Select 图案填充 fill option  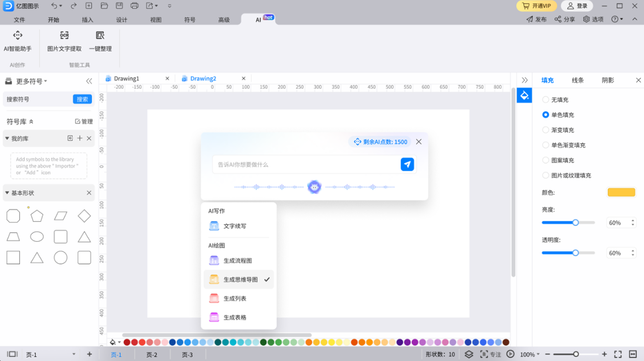coord(546,160)
